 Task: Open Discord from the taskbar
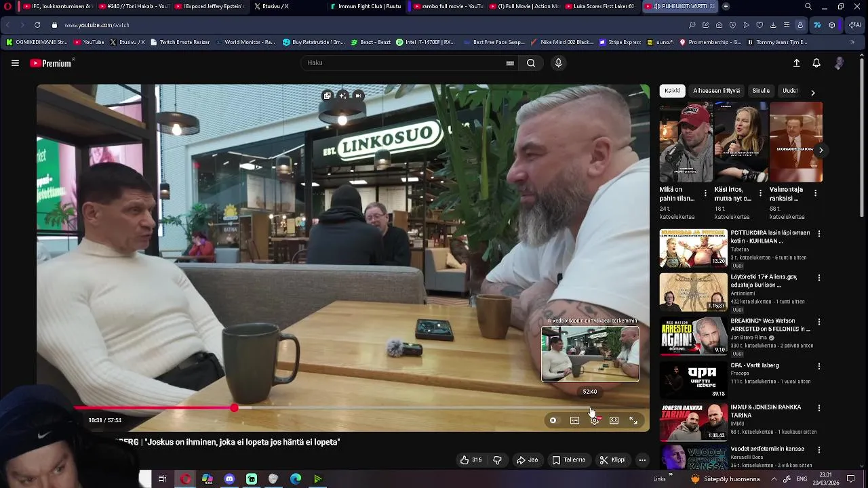pyautogui.click(x=229, y=479)
